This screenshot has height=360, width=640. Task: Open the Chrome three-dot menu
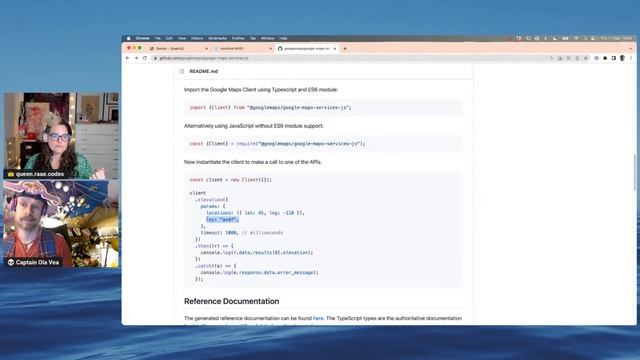pyautogui.click(x=631, y=58)
